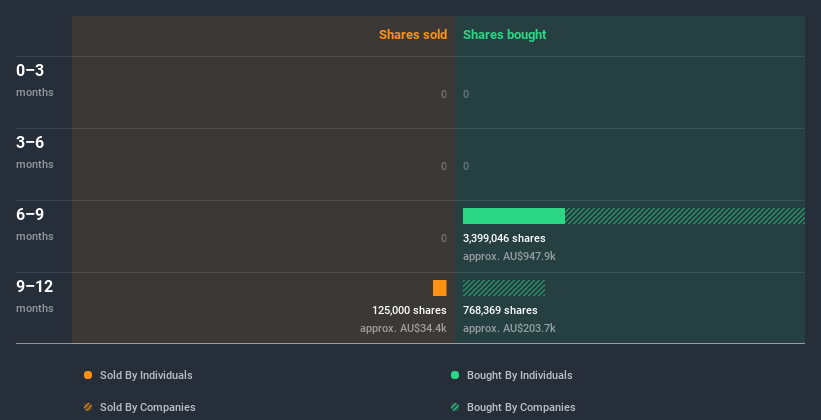Click the striped Sold By Companies legend icon
Screen dimensions: 821x420
pyautogui.click(x=88, y=407)
